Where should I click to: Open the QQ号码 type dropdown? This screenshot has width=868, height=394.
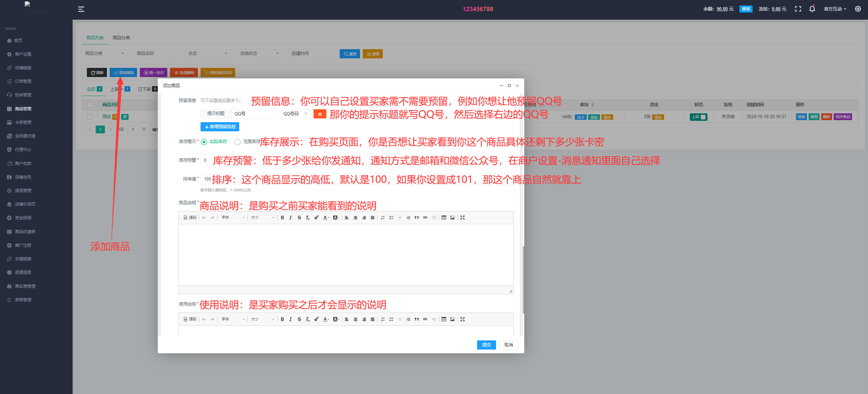295,114
